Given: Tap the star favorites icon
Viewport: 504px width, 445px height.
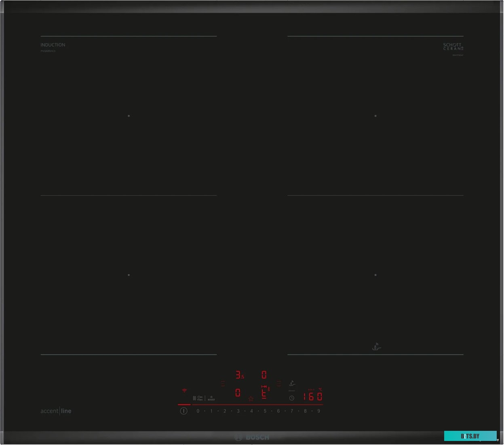Looking at the screenshot, I should 251,399.
